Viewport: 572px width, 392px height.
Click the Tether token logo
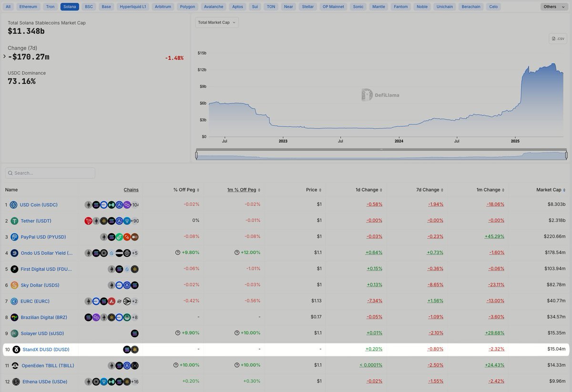coord(14,221)
